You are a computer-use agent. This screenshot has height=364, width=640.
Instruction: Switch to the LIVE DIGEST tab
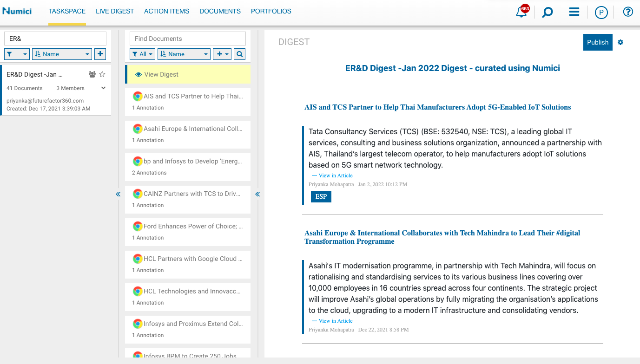click(115, 11)
